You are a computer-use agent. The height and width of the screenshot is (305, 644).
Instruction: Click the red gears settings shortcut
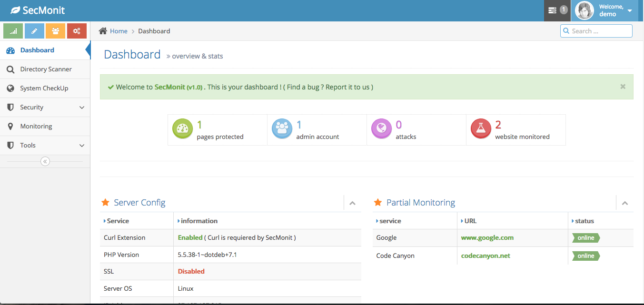(77, 31)
